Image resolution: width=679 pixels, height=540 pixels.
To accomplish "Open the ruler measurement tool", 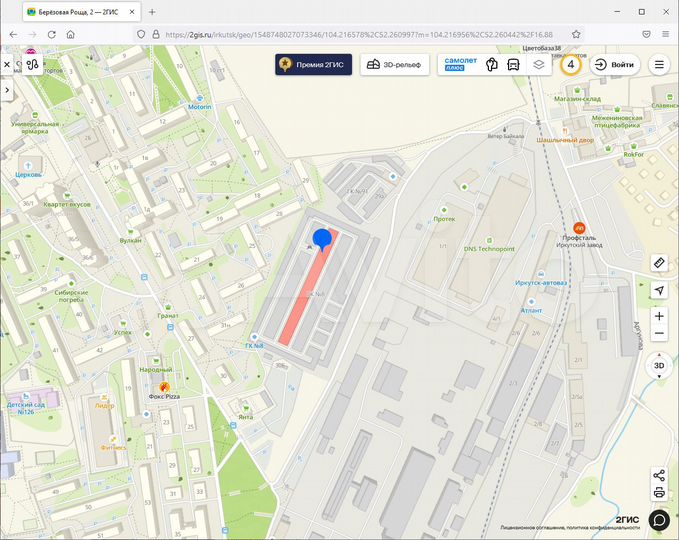I will click(659, 263).
